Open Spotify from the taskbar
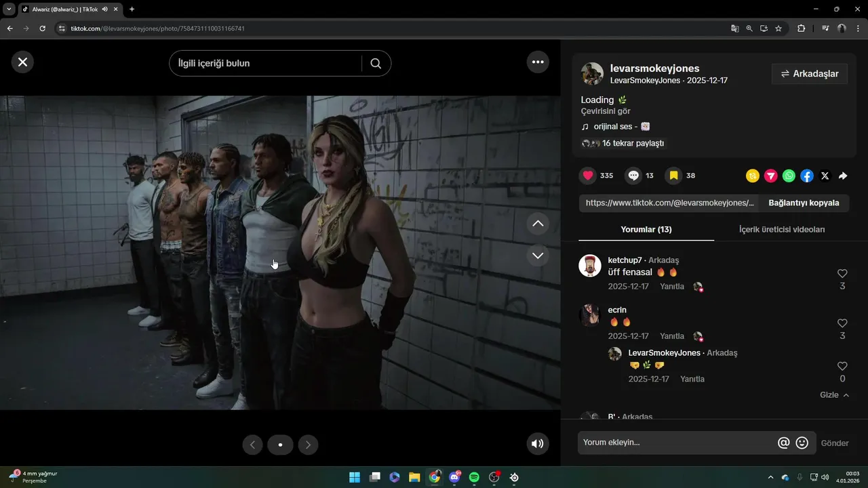Viewport: 868px width, 488px height. [474, 477]
